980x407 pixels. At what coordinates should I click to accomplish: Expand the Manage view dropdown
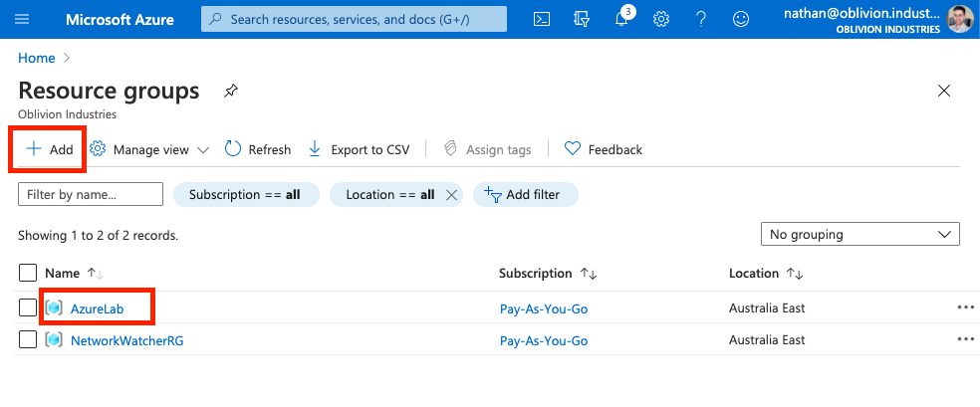(x=149, y=149)
